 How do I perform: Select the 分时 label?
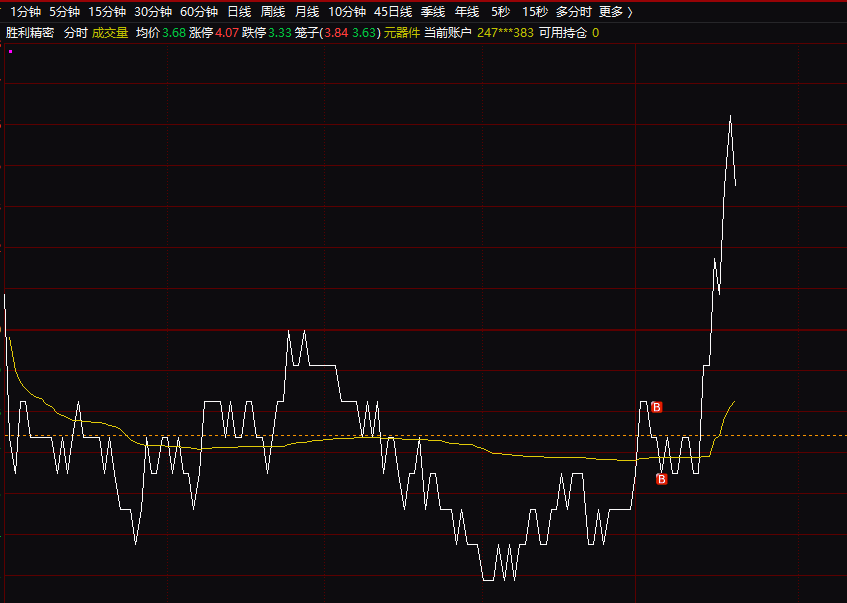[x=76, y=33]
